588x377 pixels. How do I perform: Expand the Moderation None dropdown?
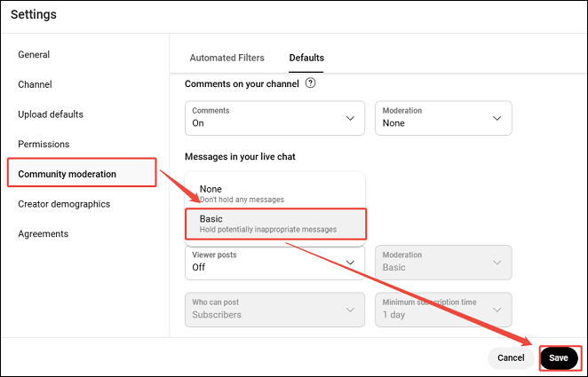coord(443,118)
